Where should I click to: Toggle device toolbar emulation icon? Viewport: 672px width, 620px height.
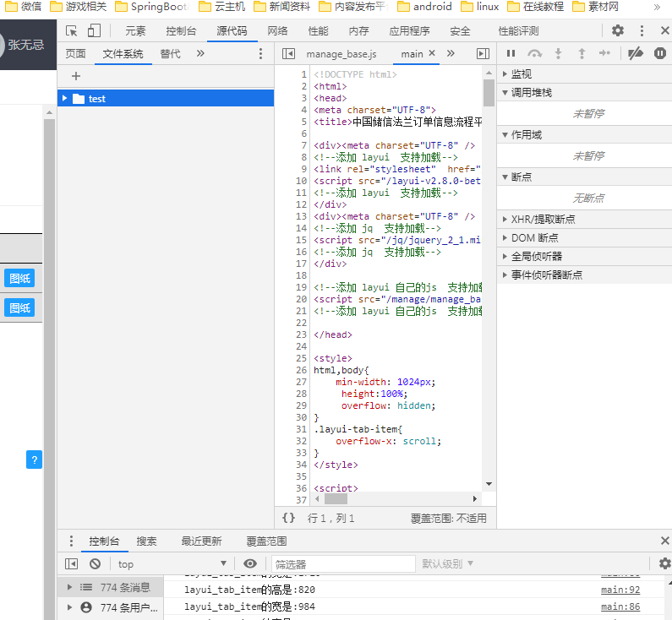click(x=94, y=30)
